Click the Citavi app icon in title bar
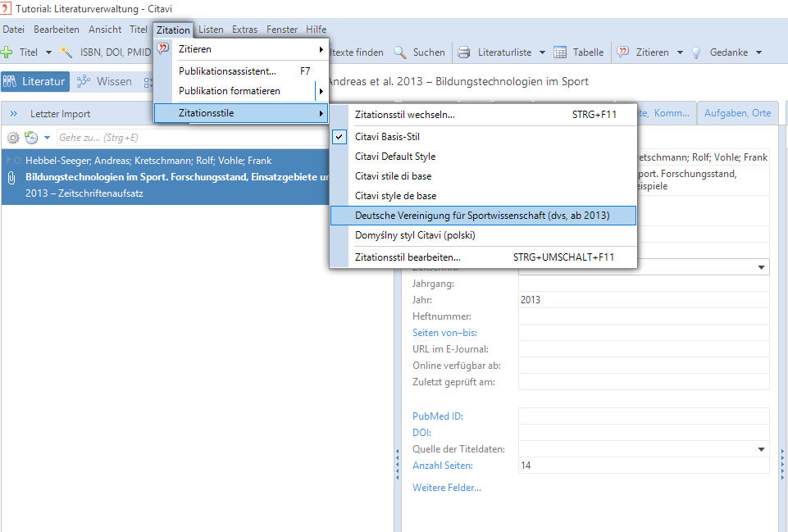788x532 pixels. 6,8
